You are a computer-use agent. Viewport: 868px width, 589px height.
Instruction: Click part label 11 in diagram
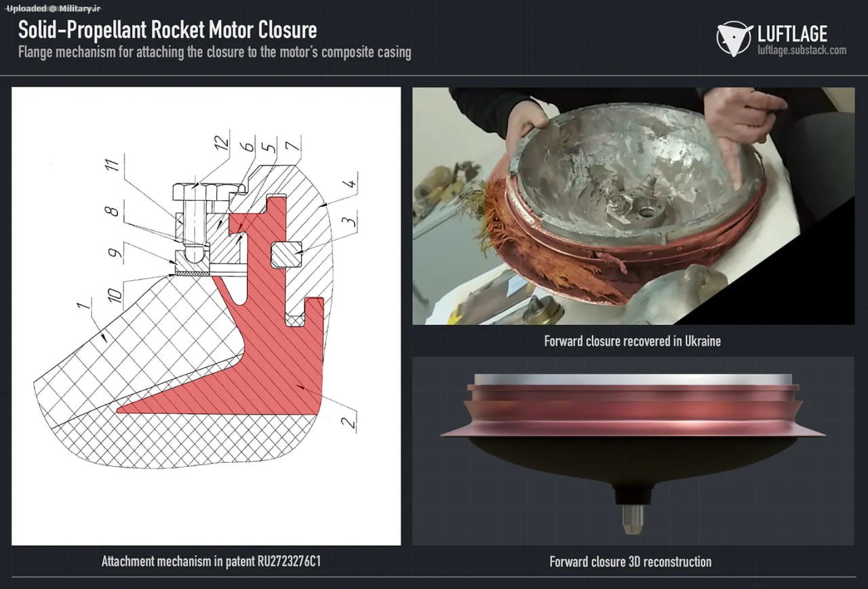tap(111, 165)
